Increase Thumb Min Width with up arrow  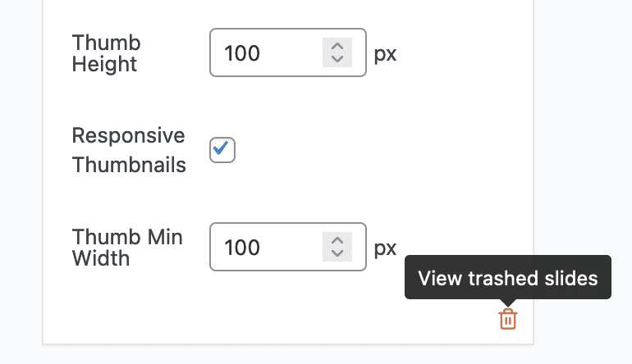337,240
